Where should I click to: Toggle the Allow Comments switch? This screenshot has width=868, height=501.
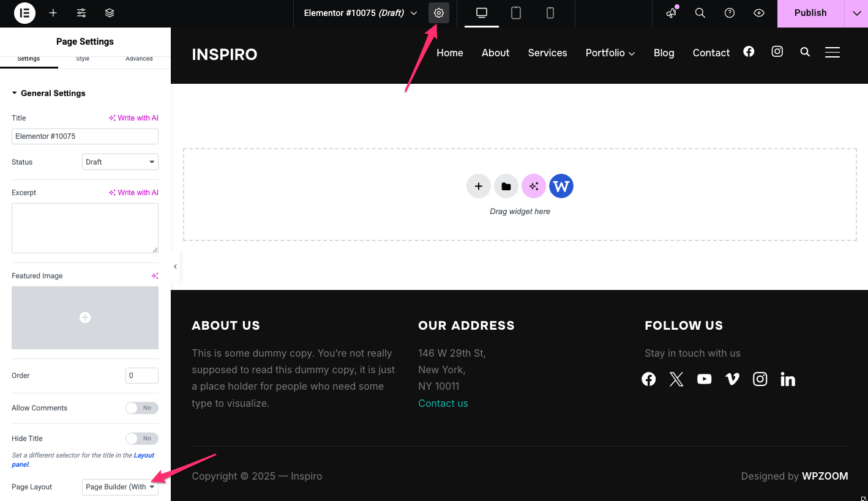pos(141,408)
